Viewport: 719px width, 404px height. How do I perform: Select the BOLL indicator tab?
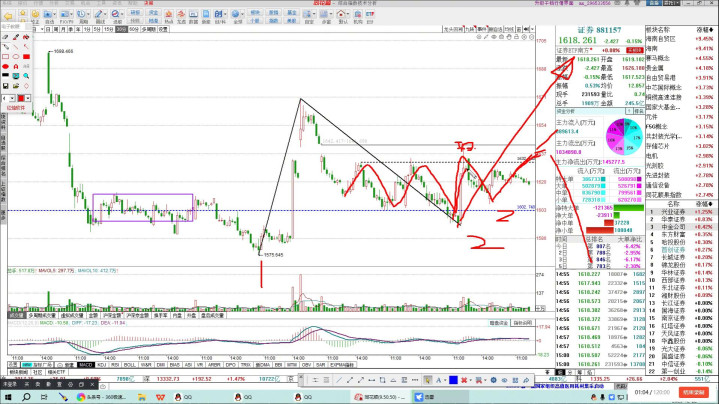coord(130,365)
